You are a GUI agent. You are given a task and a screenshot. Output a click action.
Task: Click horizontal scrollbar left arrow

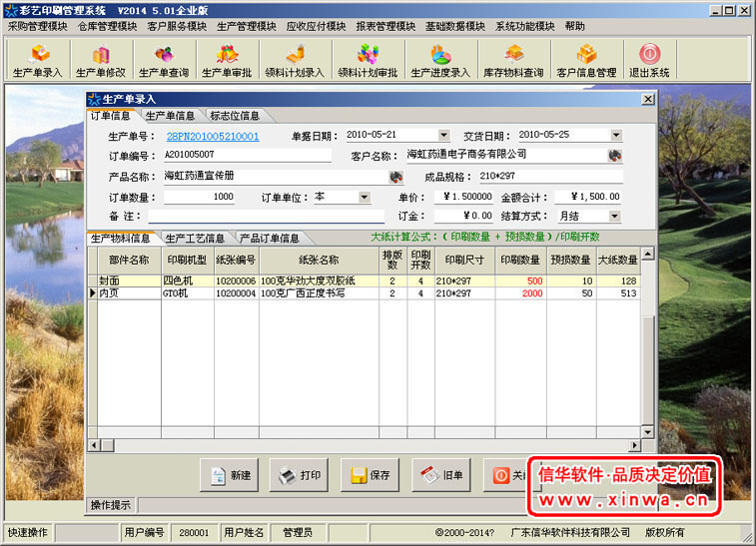[95, 445]
